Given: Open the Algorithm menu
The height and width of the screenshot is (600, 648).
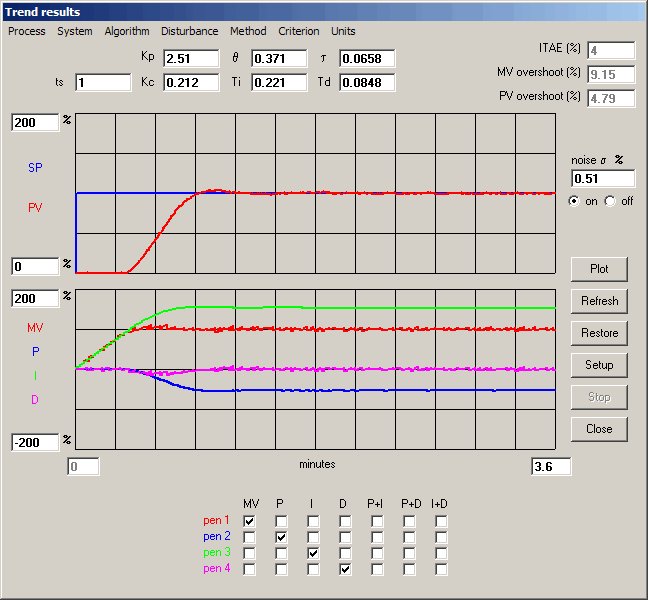Looking at the screenshot, I should tap(126, 31).
